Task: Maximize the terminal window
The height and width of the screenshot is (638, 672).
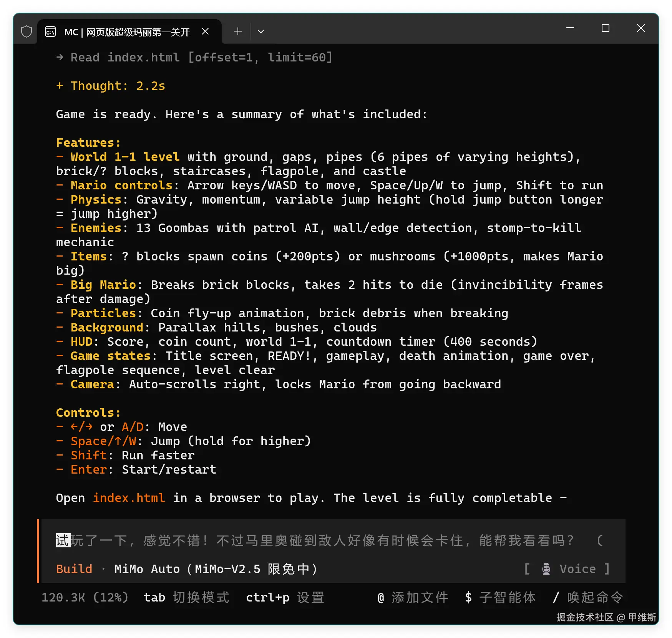Action: point(606,28)
